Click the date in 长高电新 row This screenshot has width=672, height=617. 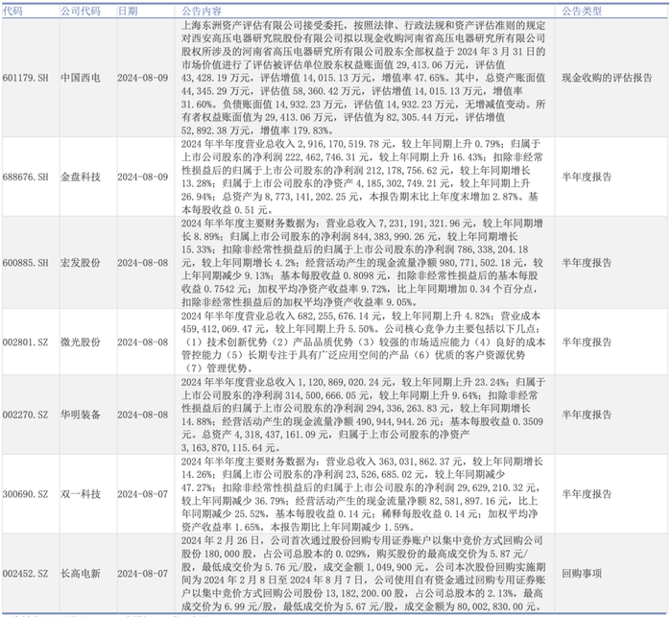tap(143, 573)
